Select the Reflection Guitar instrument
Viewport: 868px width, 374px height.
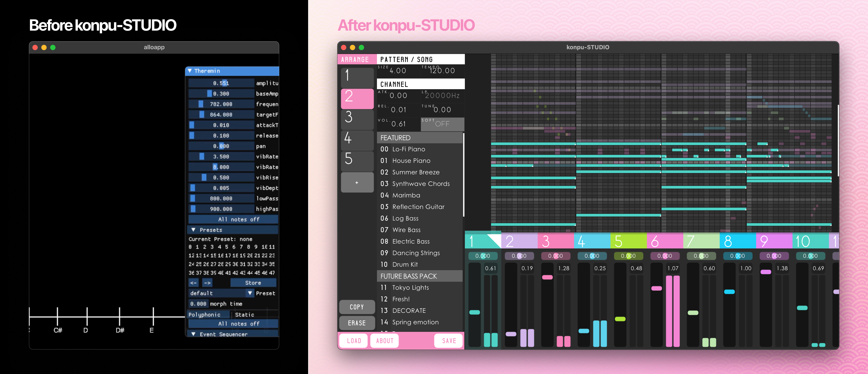click(420, 207)
